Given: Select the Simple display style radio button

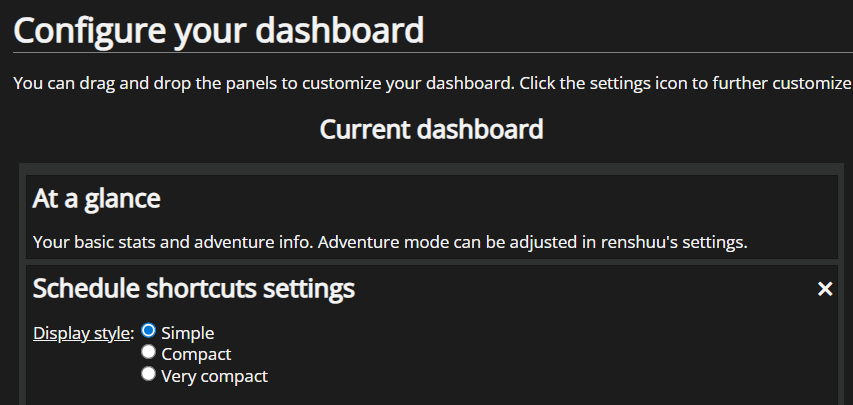Looking at the screenshot, I should click(x=148, y=330).
